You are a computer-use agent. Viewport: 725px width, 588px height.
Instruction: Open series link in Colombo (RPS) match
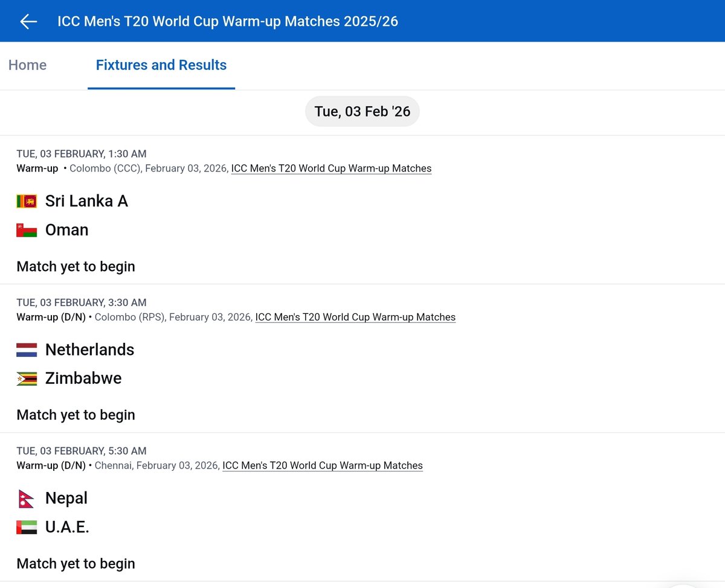click(355, 317)
